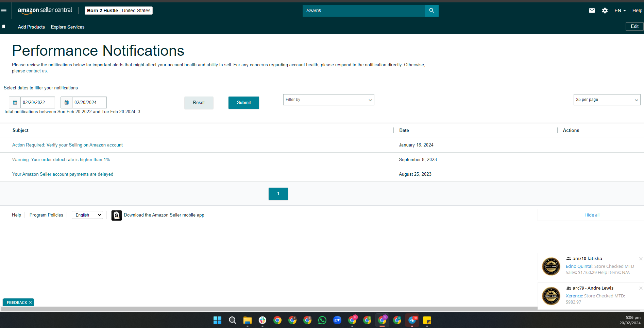
Task: Open the Chrome profile with R badge
Action: [x=352, y=320]
